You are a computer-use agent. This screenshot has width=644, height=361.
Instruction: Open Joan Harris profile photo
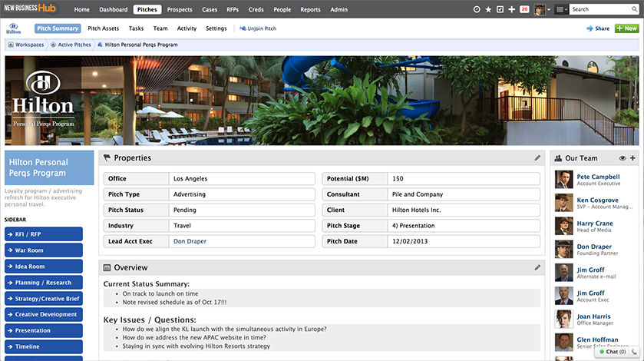click(563, 320)
